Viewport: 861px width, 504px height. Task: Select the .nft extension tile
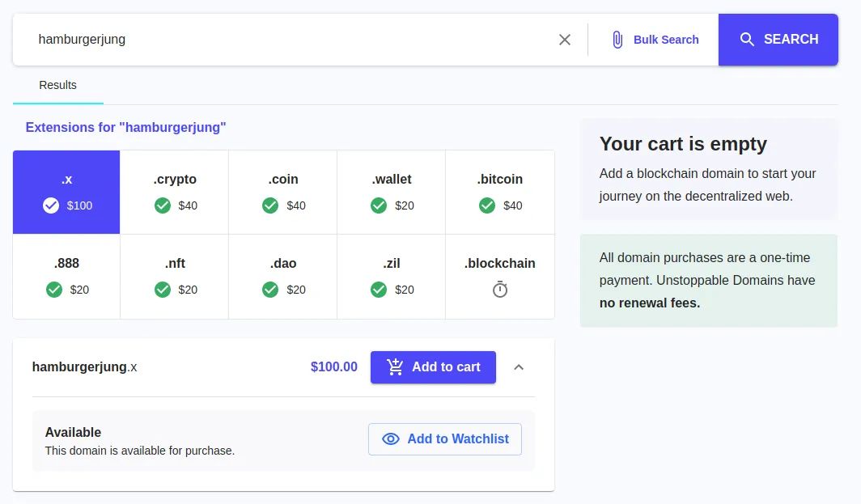pyautogui.click(x=175, y=277)
